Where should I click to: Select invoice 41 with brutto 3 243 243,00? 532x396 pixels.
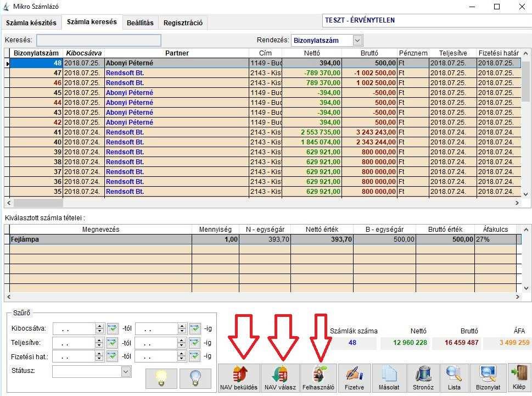(x=265, y=132)
